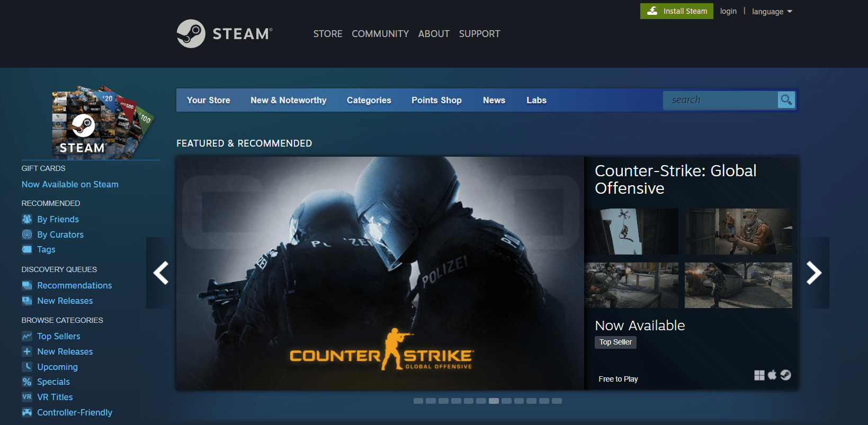
Task: Open Tags link
Action: (x=46, y=249)
